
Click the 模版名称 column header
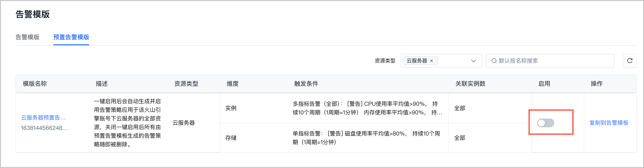(35, 84)
